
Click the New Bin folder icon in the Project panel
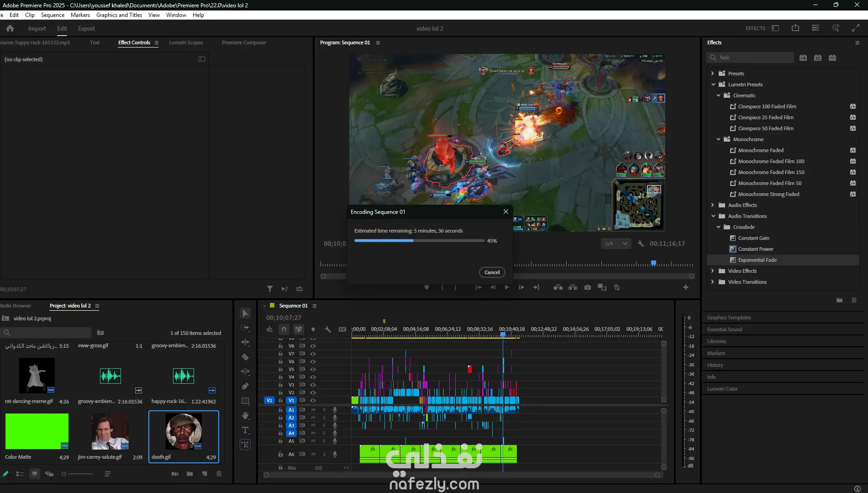(x=189, y=474)
